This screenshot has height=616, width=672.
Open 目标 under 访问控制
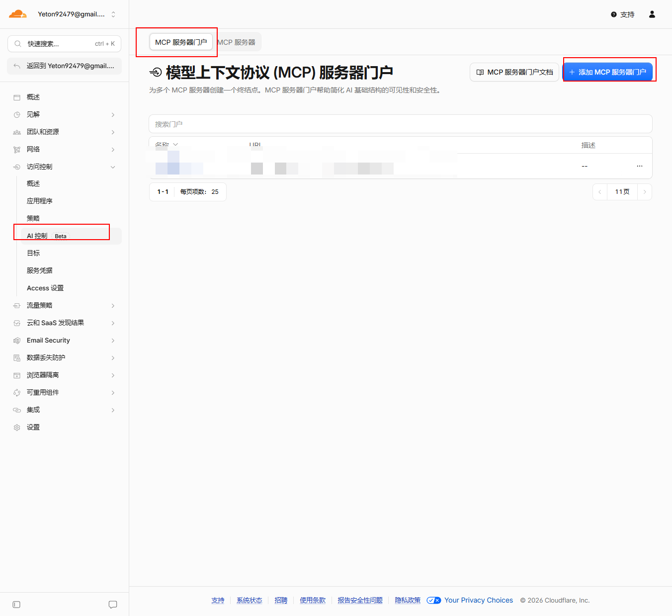point(72,253)
